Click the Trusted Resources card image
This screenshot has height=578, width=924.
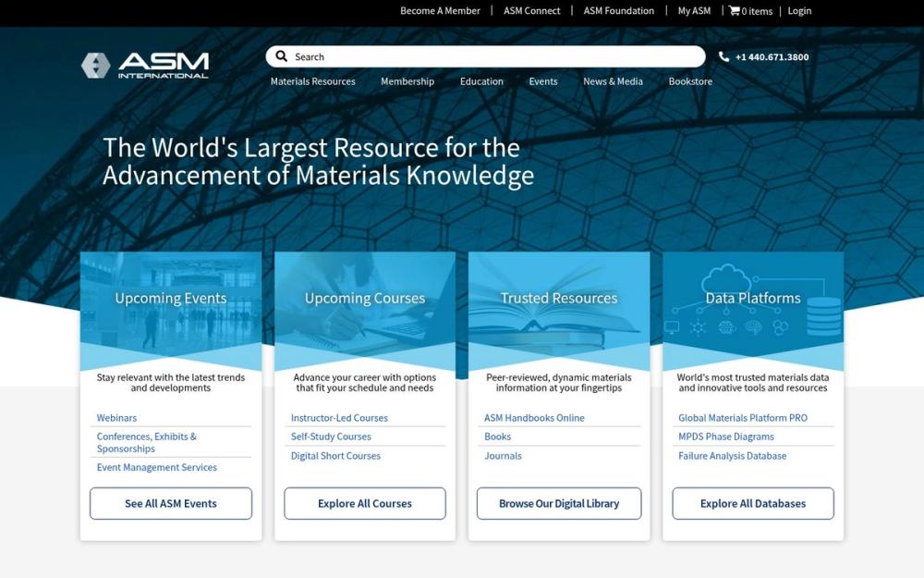(559, 312)
